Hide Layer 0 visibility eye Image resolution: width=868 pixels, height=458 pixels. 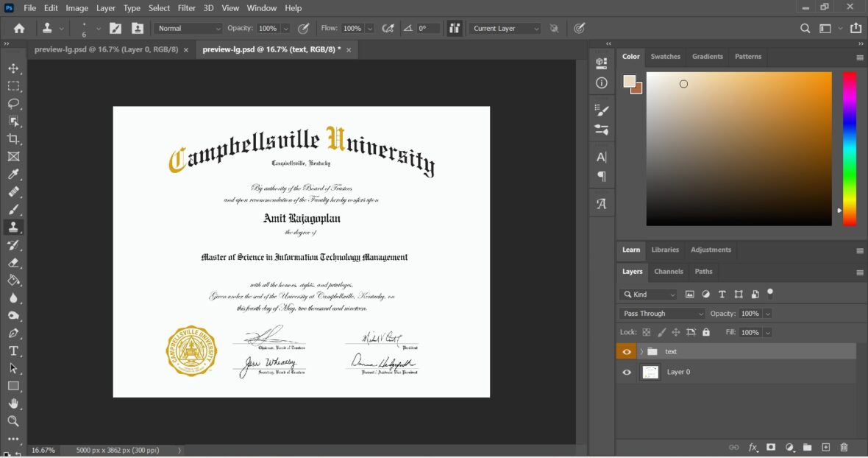627,372
